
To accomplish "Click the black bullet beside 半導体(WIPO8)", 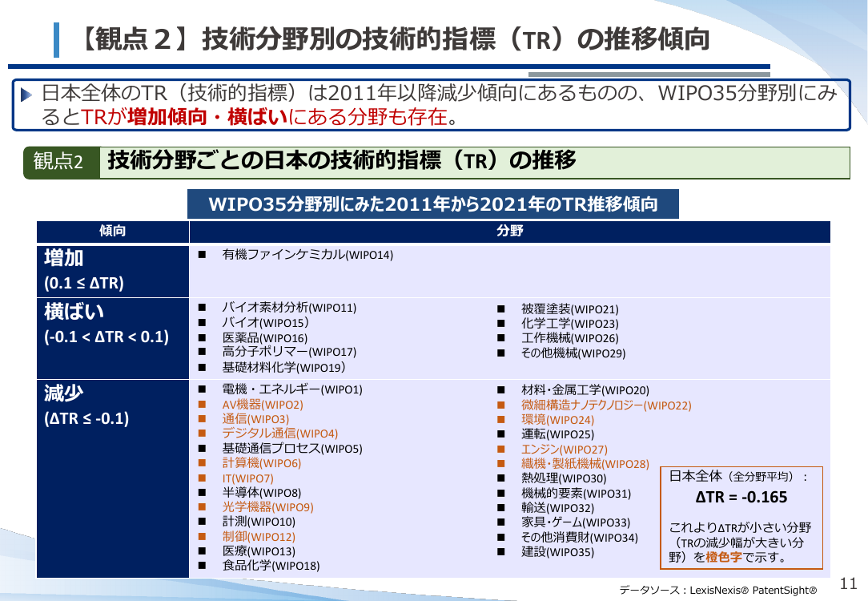I will pyautogui.click(x=202, y=493).
